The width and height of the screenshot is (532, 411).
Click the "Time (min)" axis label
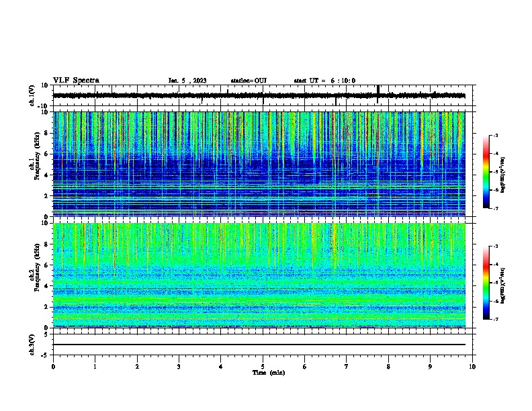coord(269,373)
